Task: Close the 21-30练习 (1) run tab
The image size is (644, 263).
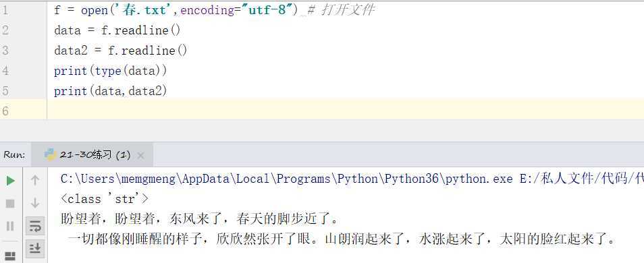Action: tap(141, 156)
